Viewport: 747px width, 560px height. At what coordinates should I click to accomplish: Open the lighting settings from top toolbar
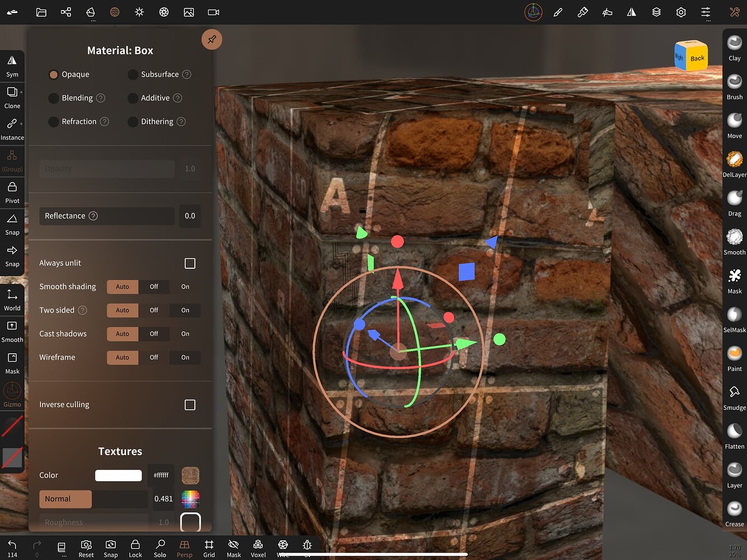[x=139, y=12]
